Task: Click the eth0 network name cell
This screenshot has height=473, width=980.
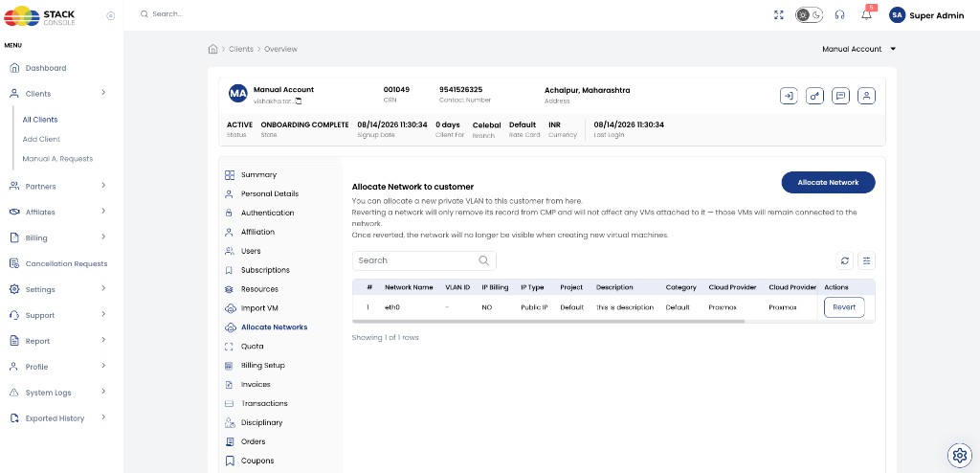Action: pos(391,307)
